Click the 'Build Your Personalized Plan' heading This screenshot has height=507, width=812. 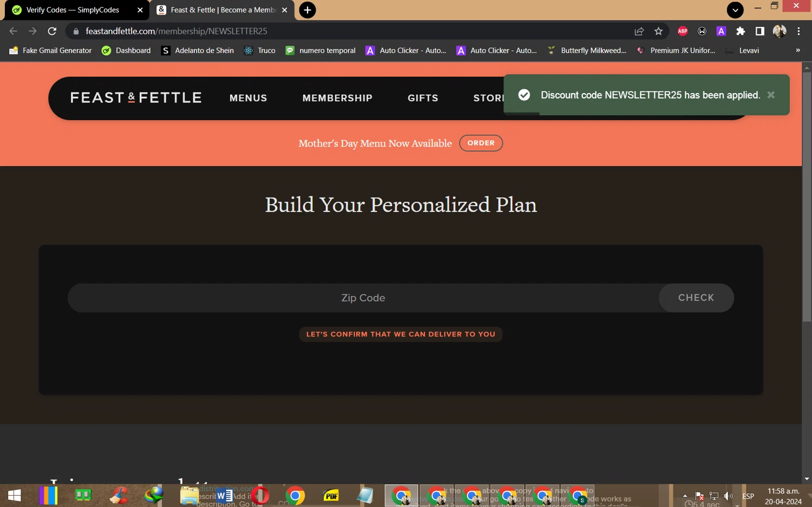pyautogui.click(x=401, y=205)
